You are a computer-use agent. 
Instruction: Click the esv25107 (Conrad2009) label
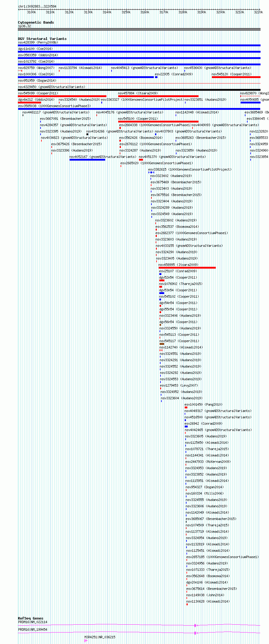[x=178, y=271]
